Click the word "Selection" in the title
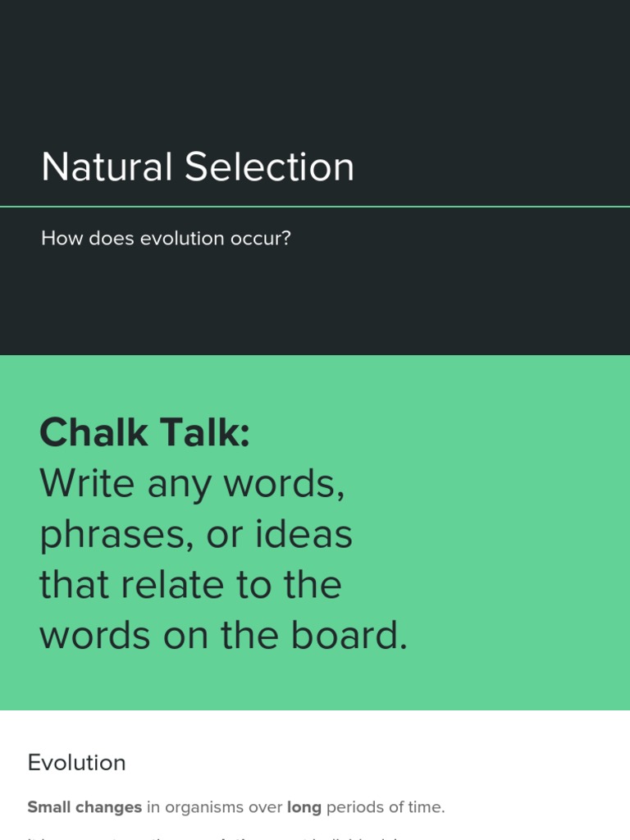This screenshot has height=840, width=630. point(269,167)
